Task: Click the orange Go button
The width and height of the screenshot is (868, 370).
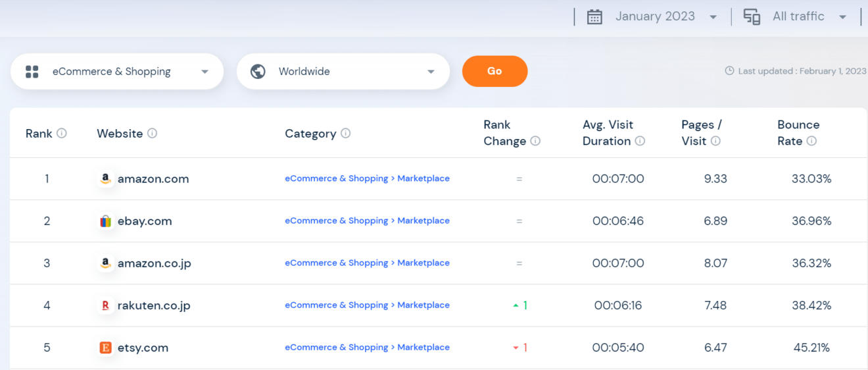Action: coord(494,71)
